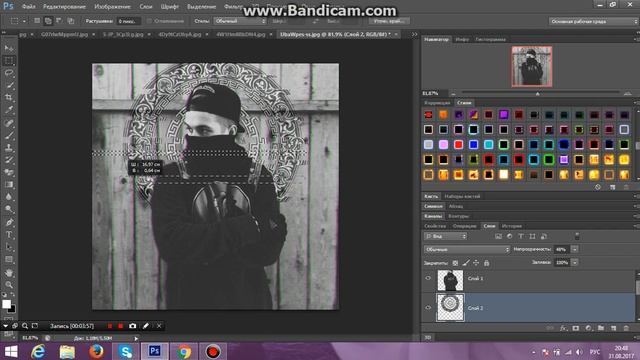Switch to the Каналы tab
The width and height of the screenshot is (640, 360).
click(433, 216)
